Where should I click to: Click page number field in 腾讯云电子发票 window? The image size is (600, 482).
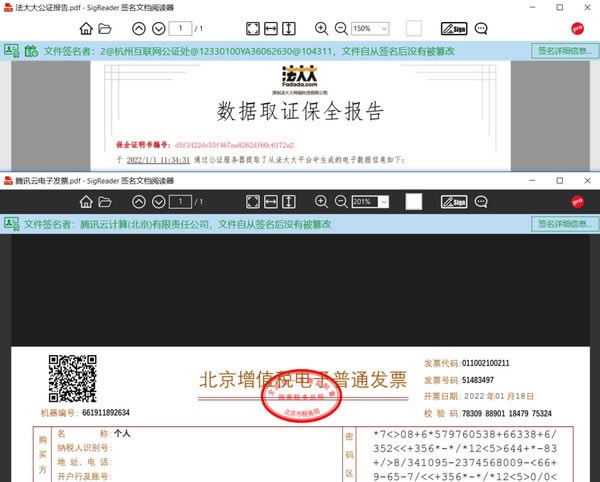pyautogui.click(x=180, y=202)
